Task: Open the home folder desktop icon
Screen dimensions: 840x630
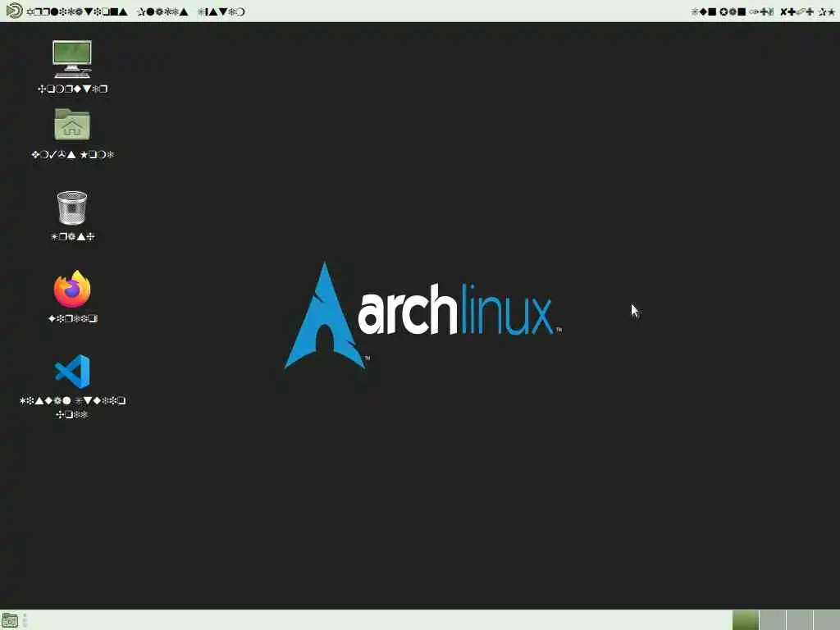Action: [72, 125]
